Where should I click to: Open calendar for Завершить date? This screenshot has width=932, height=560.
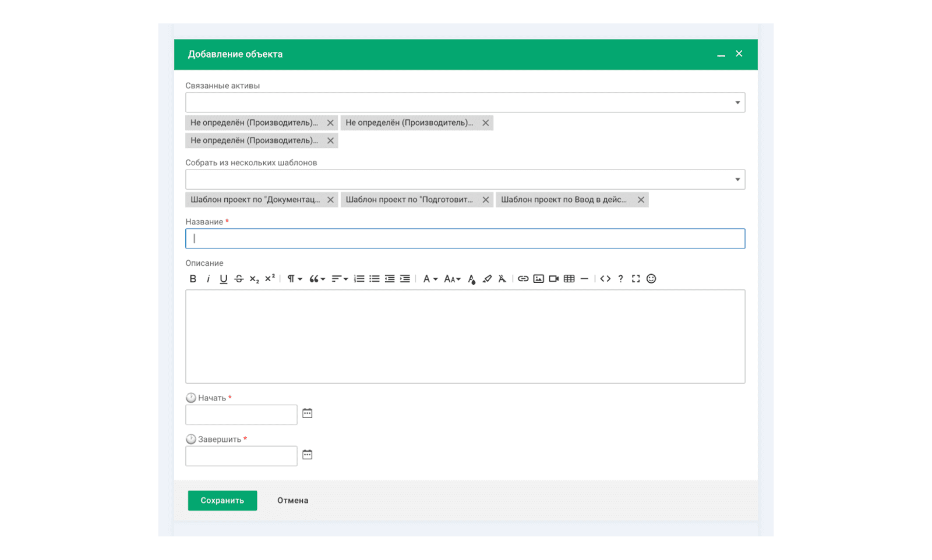(308, 455)
